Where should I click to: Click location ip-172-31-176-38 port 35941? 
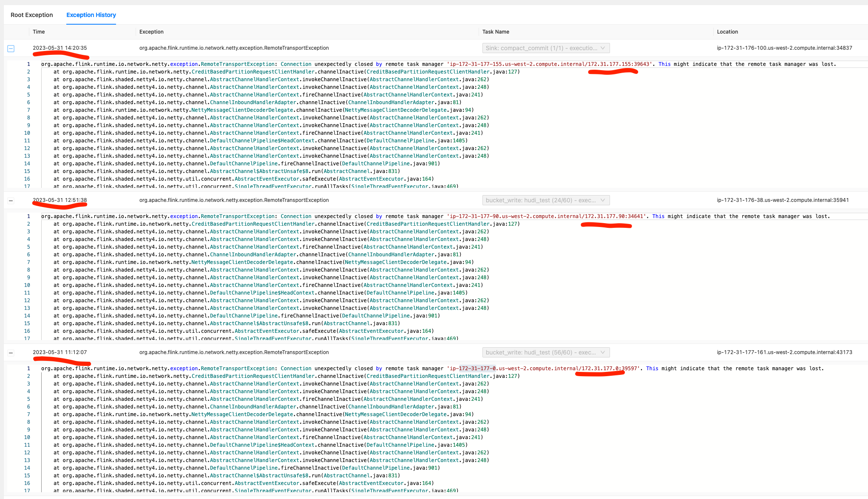tap(783, 200)
